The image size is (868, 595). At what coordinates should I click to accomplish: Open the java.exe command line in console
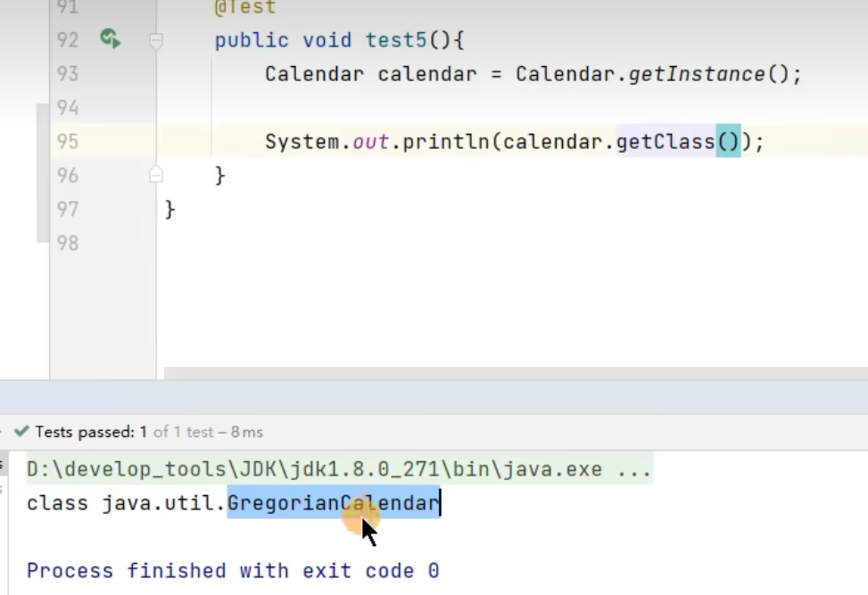point(339,469)
